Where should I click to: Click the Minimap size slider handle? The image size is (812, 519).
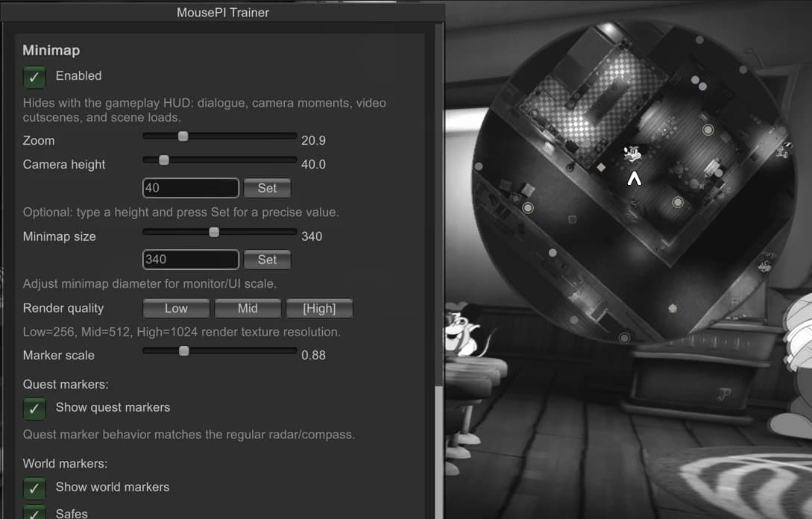[214, 232]
